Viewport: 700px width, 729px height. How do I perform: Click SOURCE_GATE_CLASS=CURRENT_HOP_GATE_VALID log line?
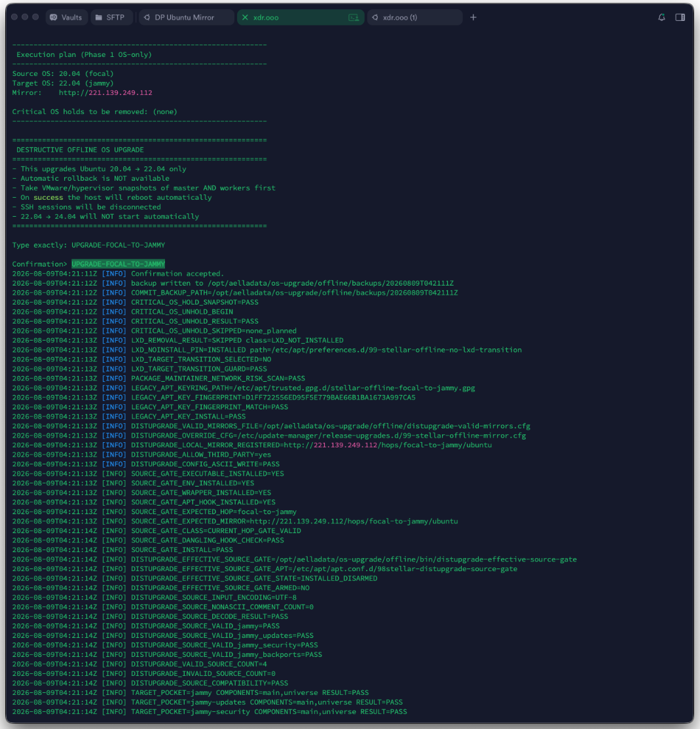click(157, 531)
